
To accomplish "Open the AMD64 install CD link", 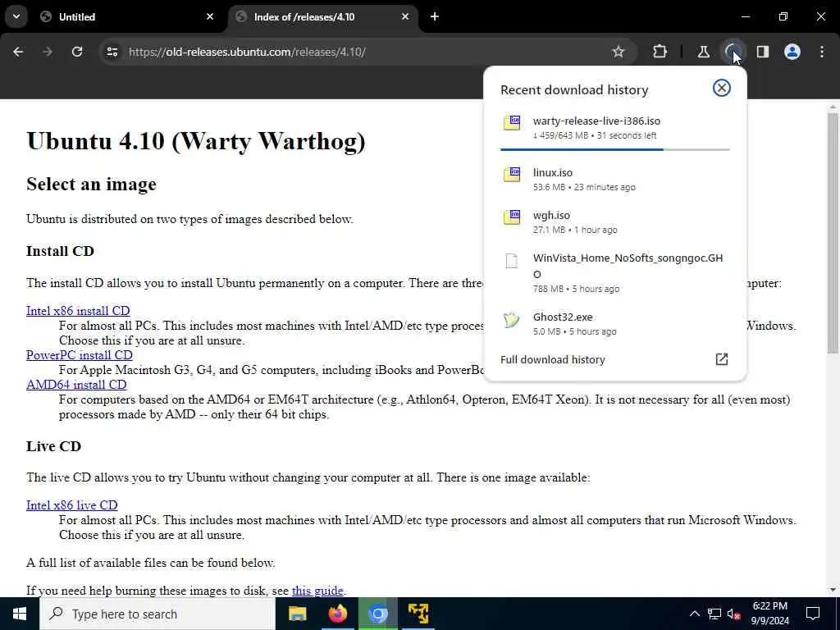I will [76, 385].
